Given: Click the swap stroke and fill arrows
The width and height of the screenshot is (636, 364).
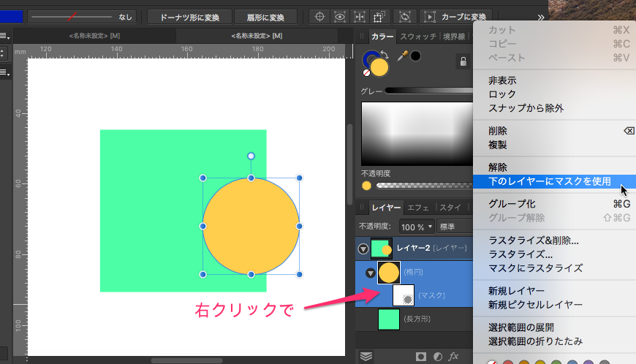Looking at the screenshot, I should click(385, 54).
